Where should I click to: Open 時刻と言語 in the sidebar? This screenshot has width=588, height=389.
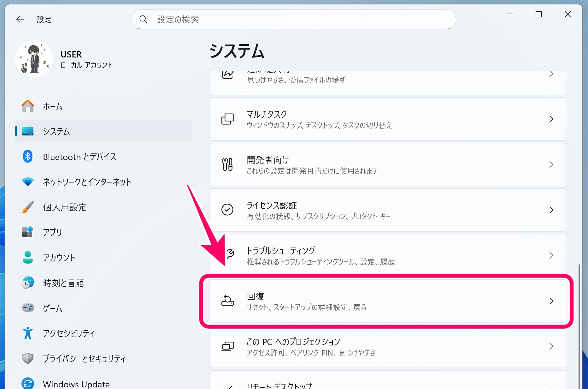(103, 283)
